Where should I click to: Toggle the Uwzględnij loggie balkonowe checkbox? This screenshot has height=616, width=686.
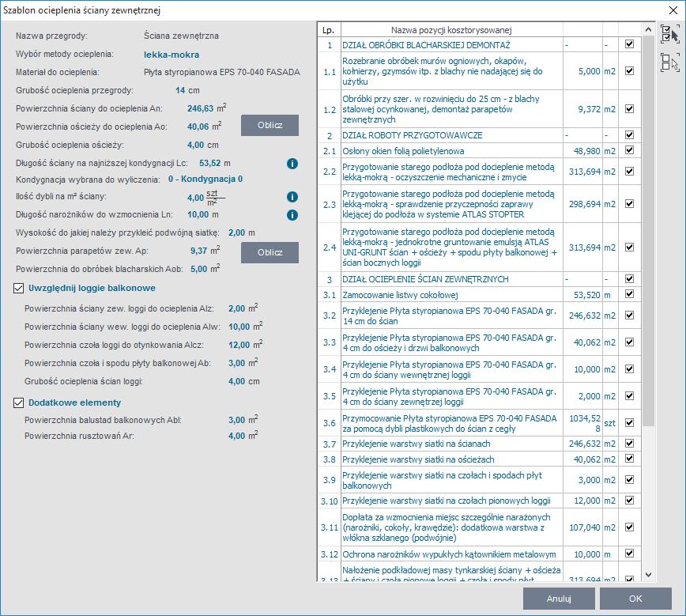click(19, 288)
